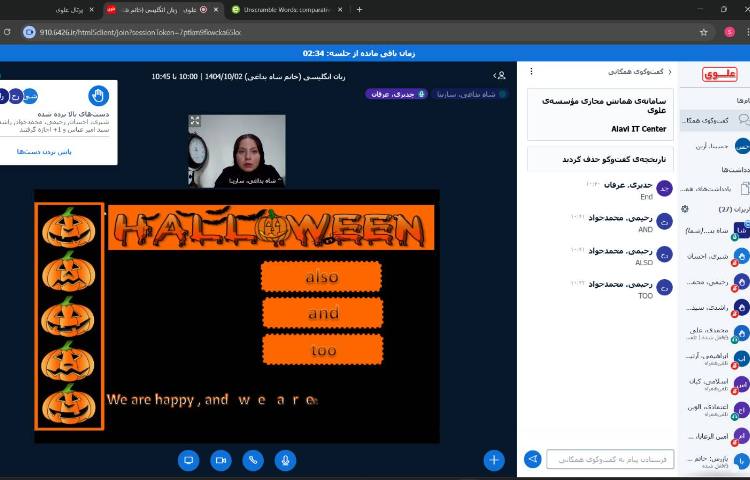Open the blue plus actions menu
The image size is (750, 480).
494,460
